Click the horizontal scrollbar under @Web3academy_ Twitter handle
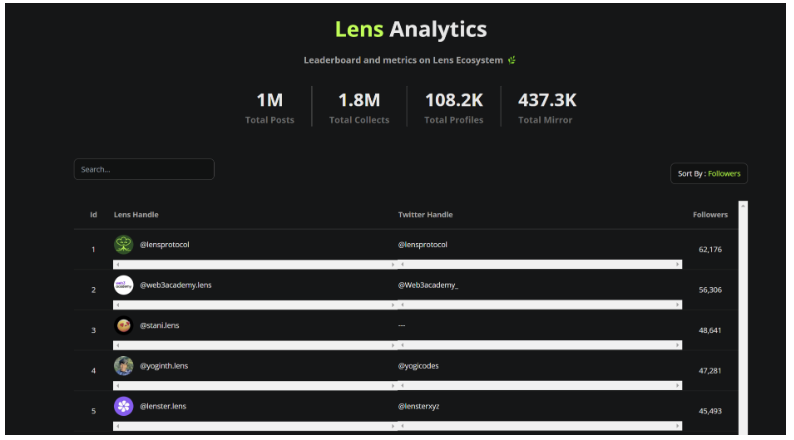The image size is (794, 440). pyautogui.click(x=540, y=305)
